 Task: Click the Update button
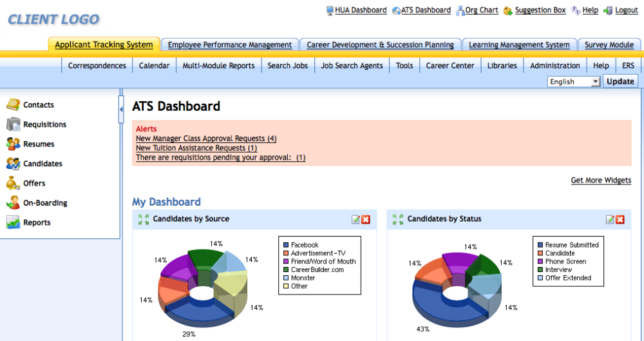620,81
